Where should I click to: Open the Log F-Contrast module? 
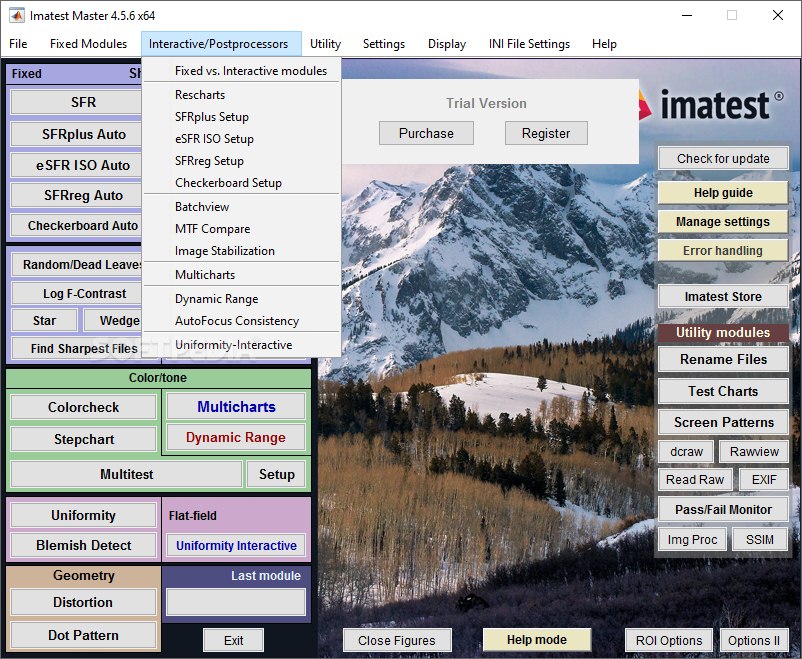(x=77, y=294)
